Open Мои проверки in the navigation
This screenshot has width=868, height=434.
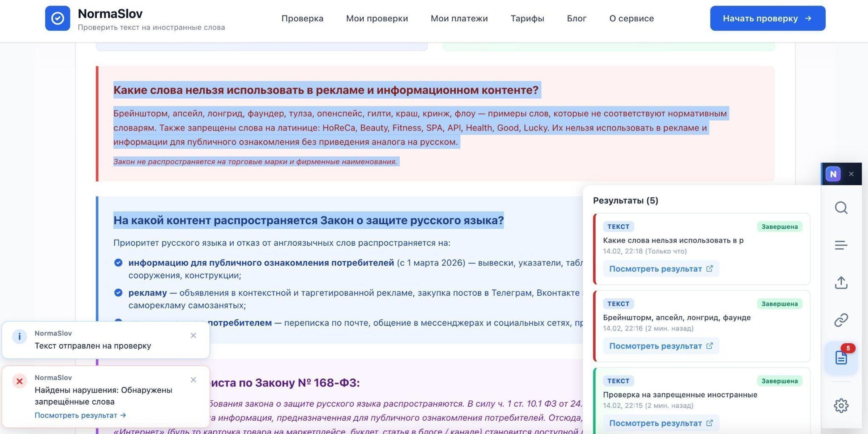pyautogui.click(x=377, y=18)
